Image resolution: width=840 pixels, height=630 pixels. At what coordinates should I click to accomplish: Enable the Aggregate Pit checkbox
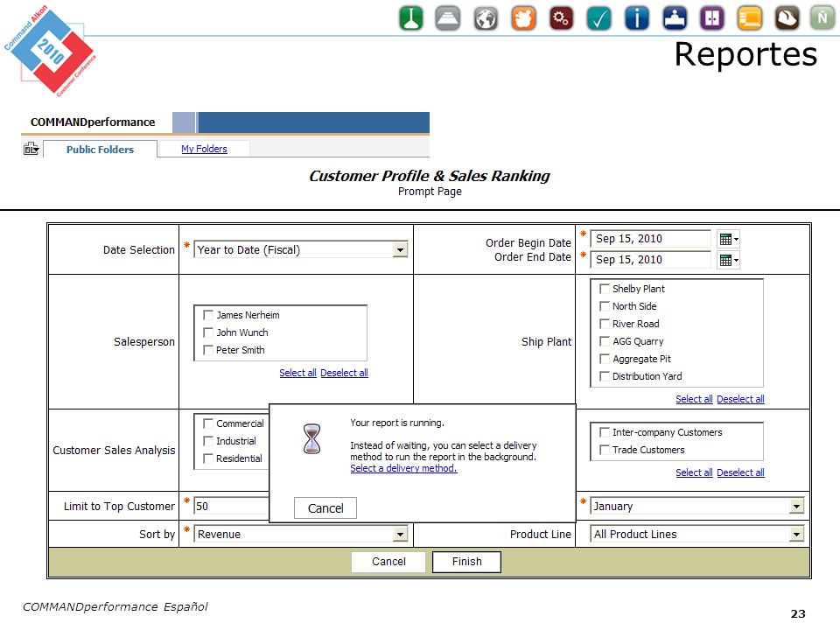tap(605, 359)
